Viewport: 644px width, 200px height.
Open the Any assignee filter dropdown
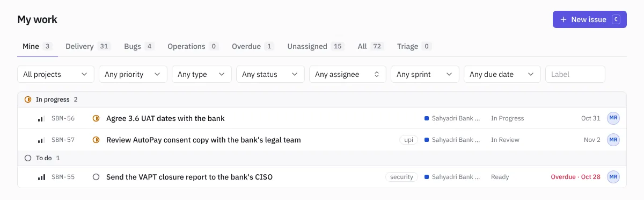coord(348,74)
